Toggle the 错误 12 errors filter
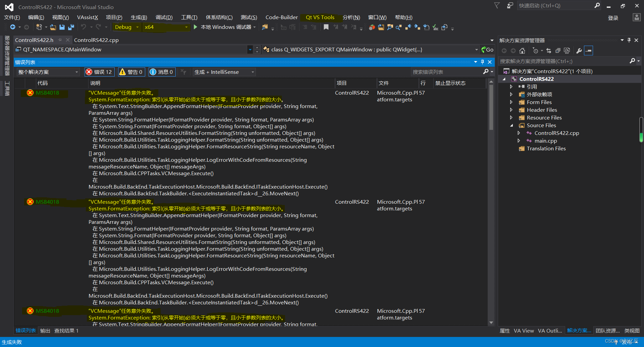 [100, 72]
